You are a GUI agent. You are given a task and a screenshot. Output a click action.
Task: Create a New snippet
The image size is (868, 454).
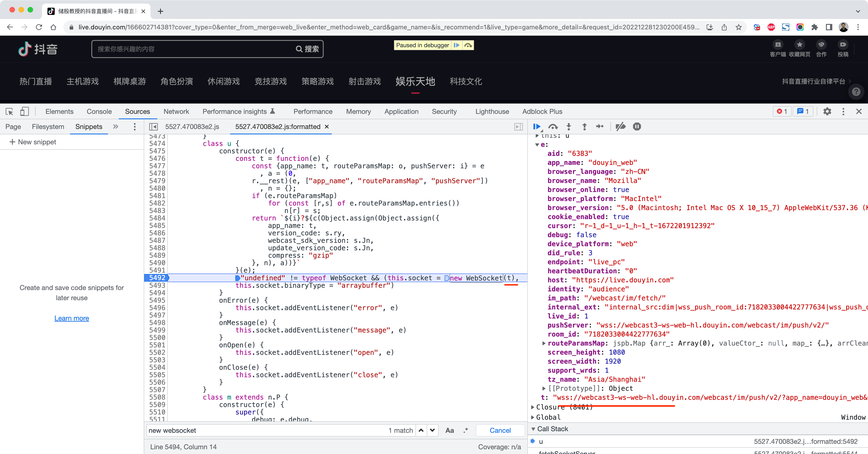(x=33, y=142)
